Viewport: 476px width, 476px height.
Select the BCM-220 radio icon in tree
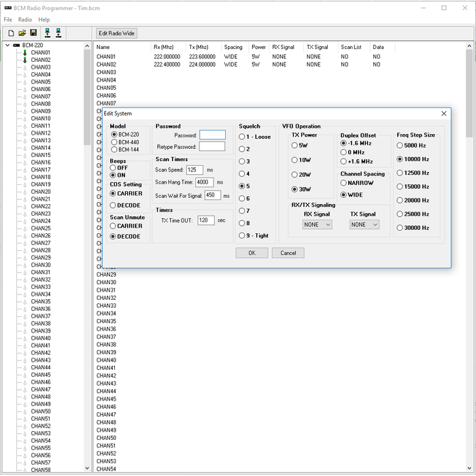coord(16,46)
